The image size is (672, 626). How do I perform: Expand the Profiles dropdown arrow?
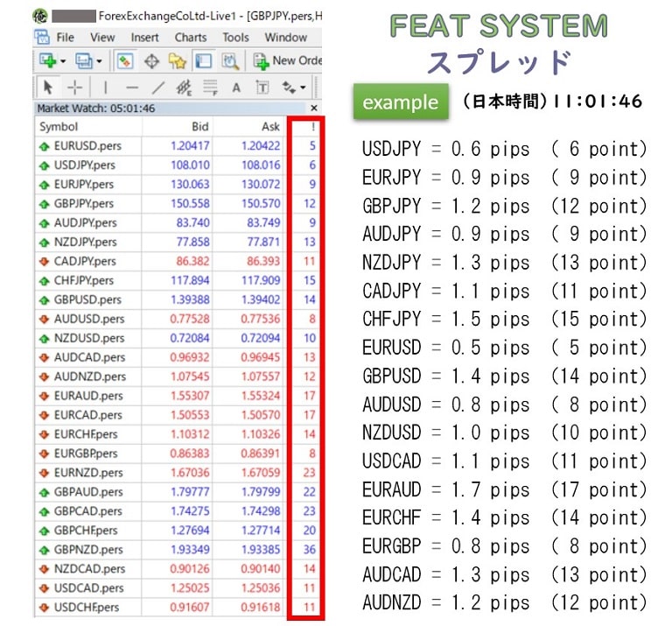tap(100, 61)
